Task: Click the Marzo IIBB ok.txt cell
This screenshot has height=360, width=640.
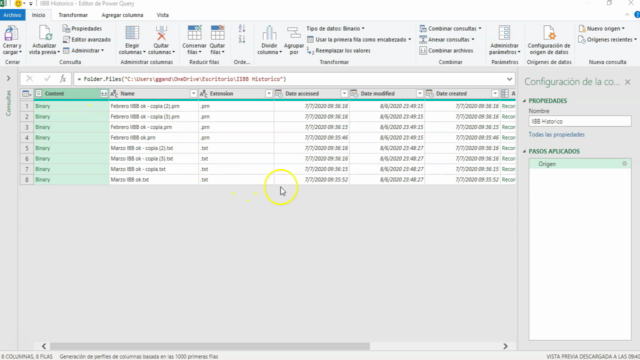Action: point(153,180)
